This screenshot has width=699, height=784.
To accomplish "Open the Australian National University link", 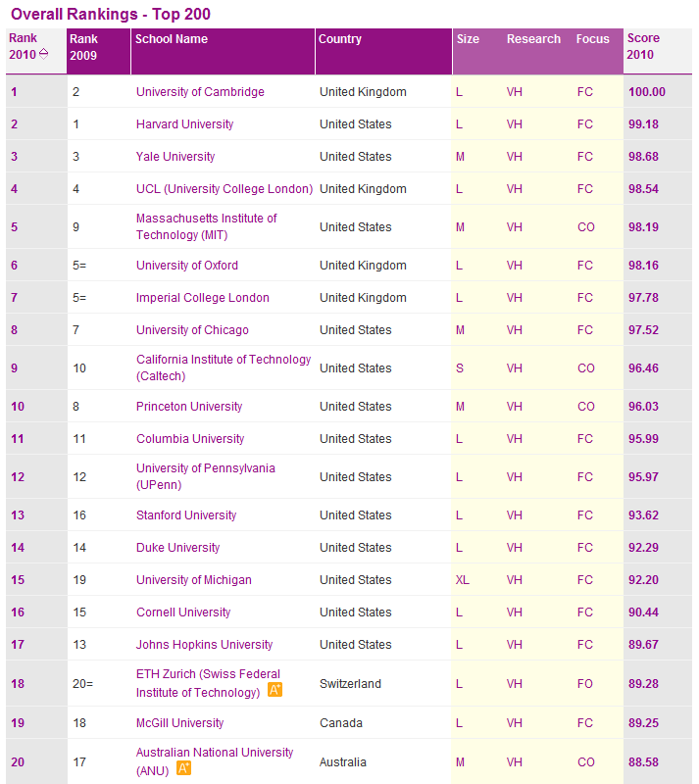I will pos(214,761).
